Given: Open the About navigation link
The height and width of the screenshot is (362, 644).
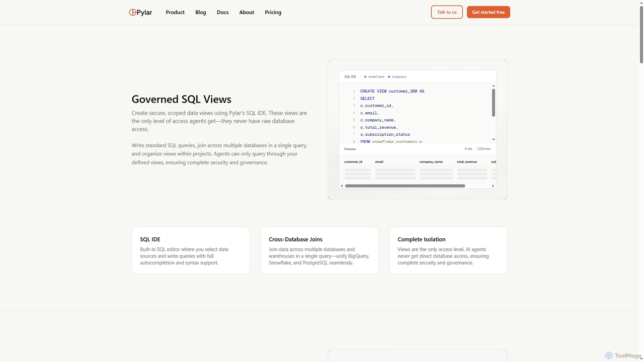Looking at the screenshot, I should pyautogui.click(x=247, y=12).
